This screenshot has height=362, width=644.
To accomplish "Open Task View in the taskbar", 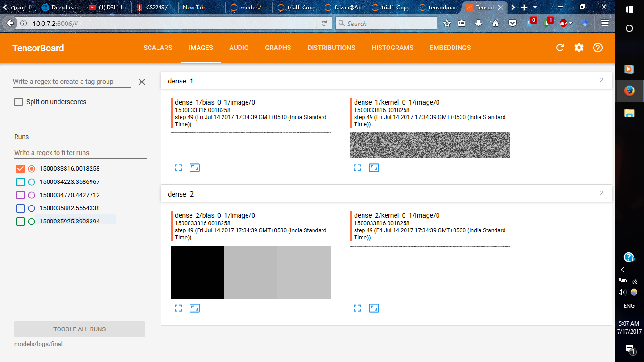I will click(x=629, y=47).
